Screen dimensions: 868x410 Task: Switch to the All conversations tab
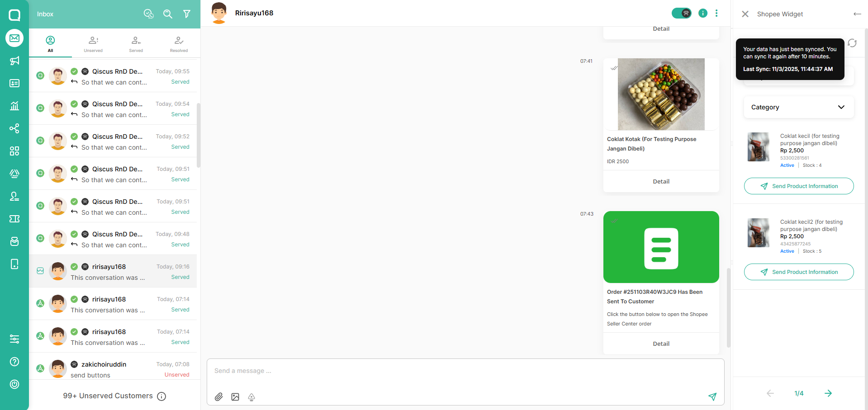[x=50, y=44]
